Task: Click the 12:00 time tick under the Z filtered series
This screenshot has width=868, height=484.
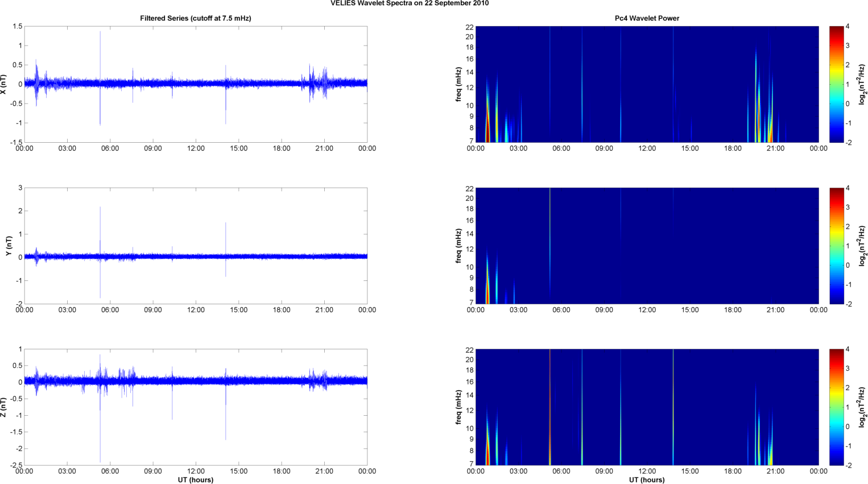Action: pos(196,471)
